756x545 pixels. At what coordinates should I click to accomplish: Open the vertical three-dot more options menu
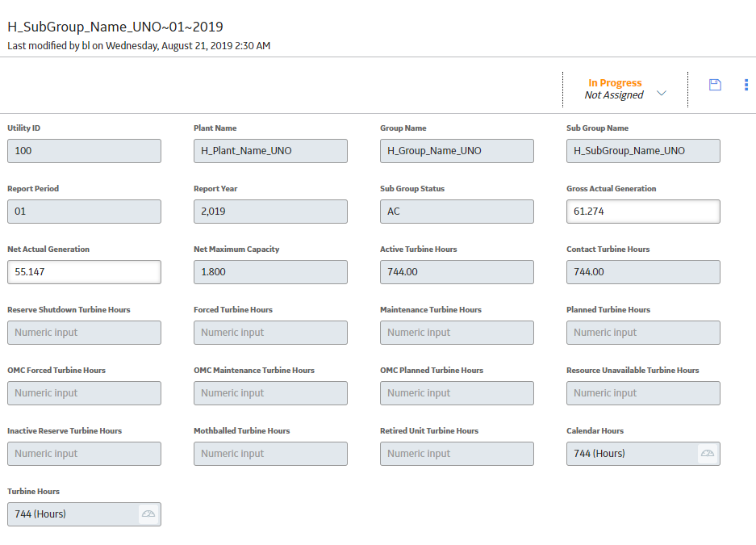(746, 85)
